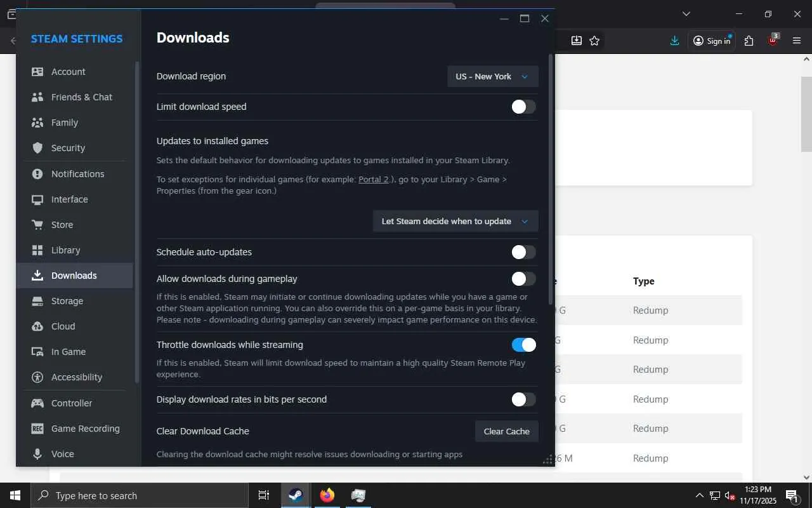
Task: Click the Notifications exclamation icon
Action: tap(37, 174)
